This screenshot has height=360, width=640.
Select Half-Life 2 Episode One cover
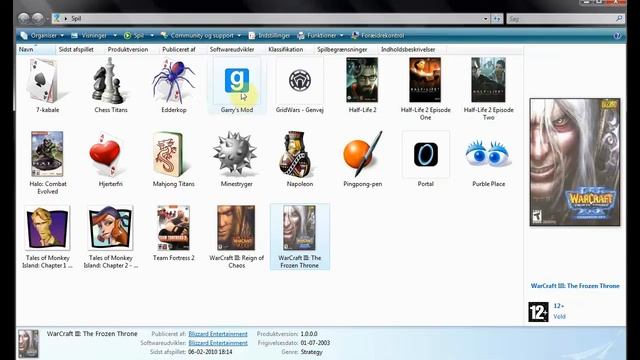coord(425,80)
